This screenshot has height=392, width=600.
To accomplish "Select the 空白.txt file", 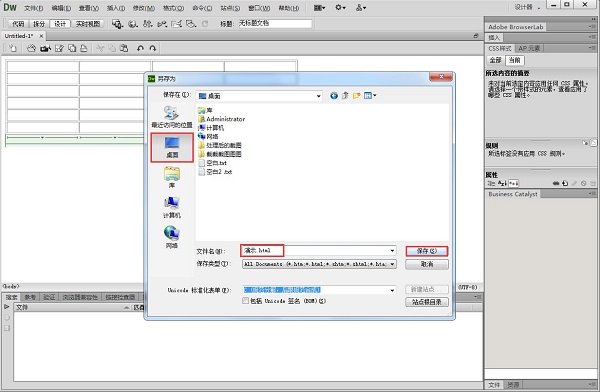I will click(212, 163).
